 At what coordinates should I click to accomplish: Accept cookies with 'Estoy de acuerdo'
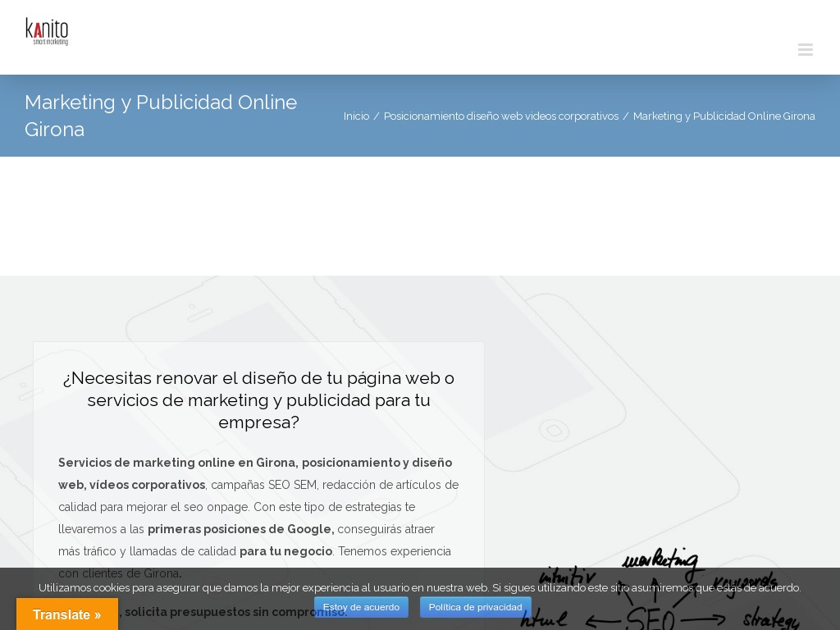pos(361,607)
